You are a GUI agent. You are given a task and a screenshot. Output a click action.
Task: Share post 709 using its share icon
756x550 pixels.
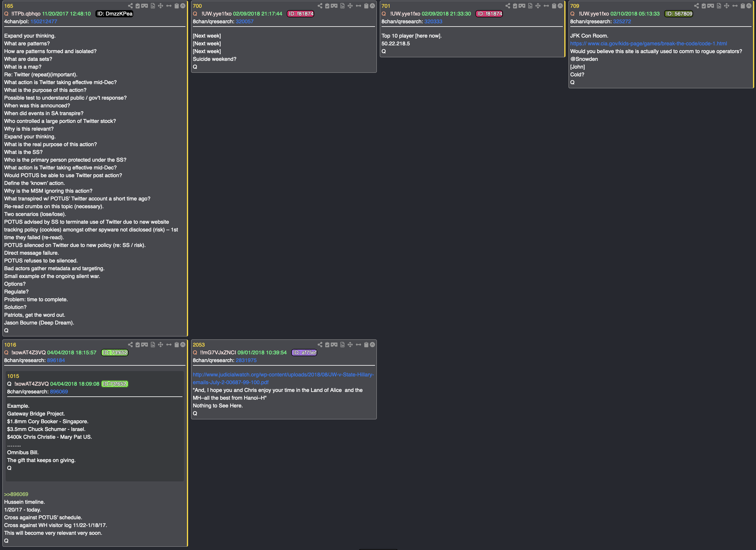[x=696, y=6]
